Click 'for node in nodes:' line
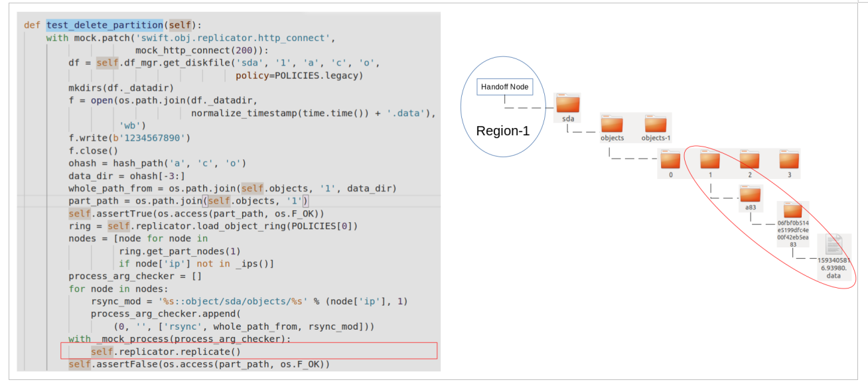 pos(119,288)
